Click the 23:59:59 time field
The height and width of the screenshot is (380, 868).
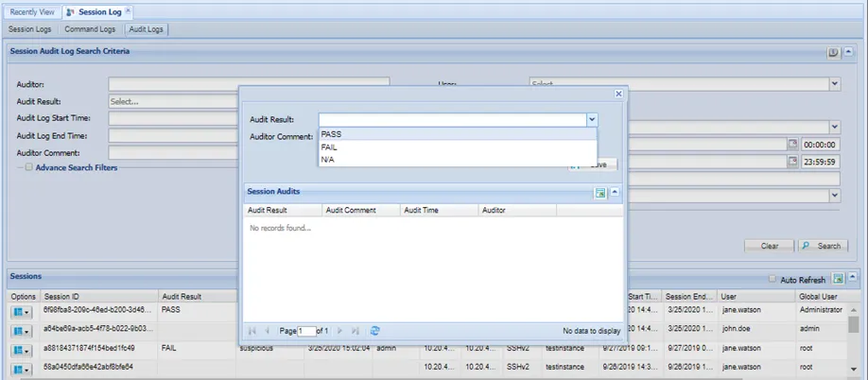(821, 162)
